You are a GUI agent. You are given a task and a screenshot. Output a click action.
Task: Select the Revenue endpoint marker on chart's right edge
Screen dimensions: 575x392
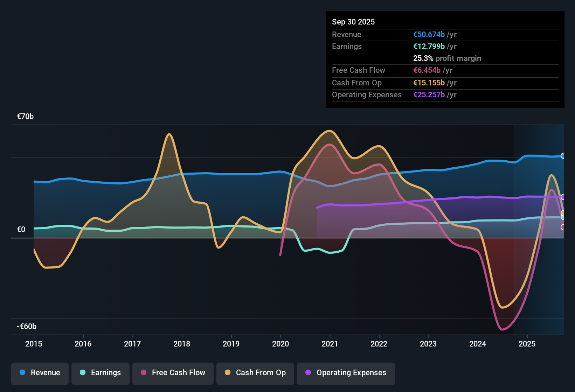tap(563, 156)
